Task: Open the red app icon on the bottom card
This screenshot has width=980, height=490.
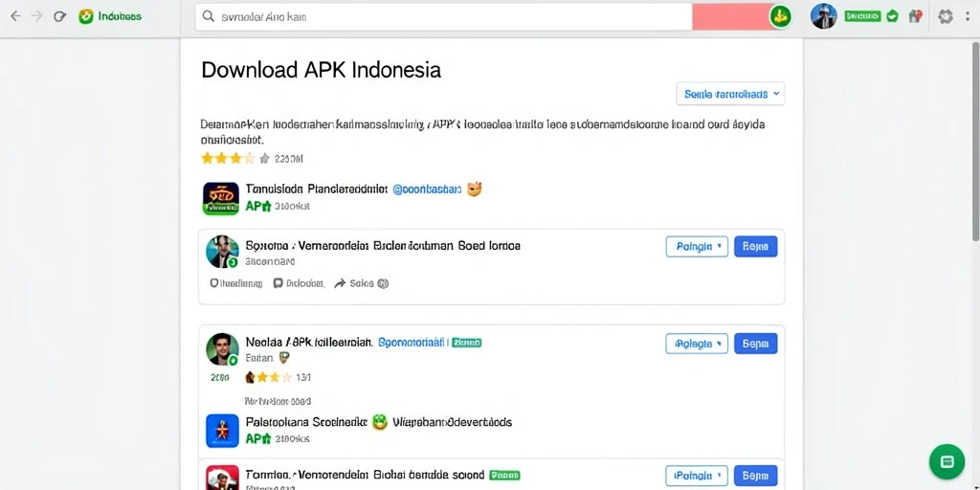Action: tap(222, 478)
